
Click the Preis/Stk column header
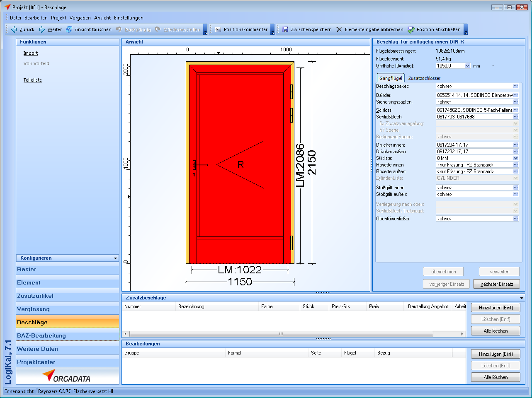tap(348, 306)
